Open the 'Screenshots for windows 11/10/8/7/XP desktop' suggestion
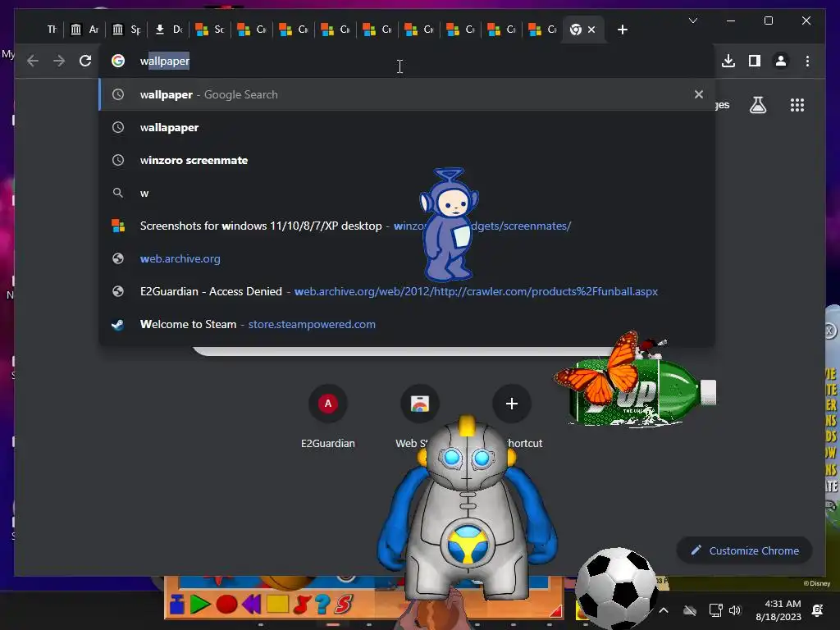This screenshot has width=840, height=630. coord(407,226)
